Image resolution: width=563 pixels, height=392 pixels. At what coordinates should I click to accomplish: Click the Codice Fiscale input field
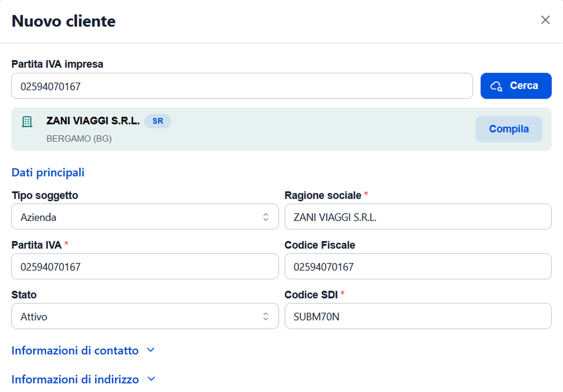tap(418, 266)
